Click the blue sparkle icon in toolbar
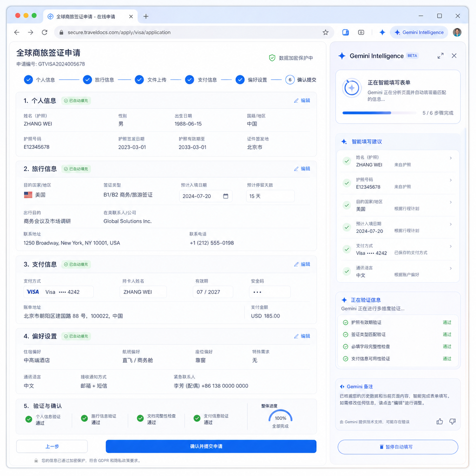The image size is (476, 476). [382, 32]
